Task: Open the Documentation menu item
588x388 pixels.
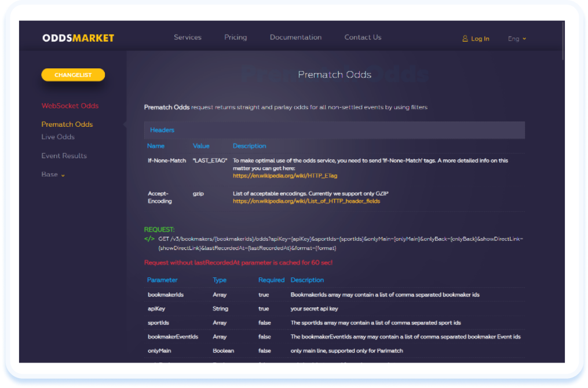Action: point(295,37)
